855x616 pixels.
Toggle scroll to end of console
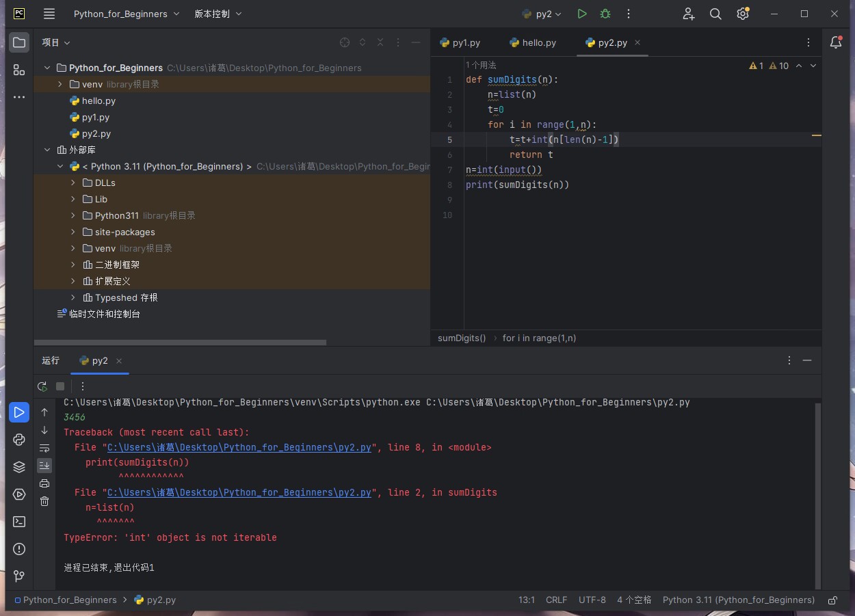pos(44,466)
